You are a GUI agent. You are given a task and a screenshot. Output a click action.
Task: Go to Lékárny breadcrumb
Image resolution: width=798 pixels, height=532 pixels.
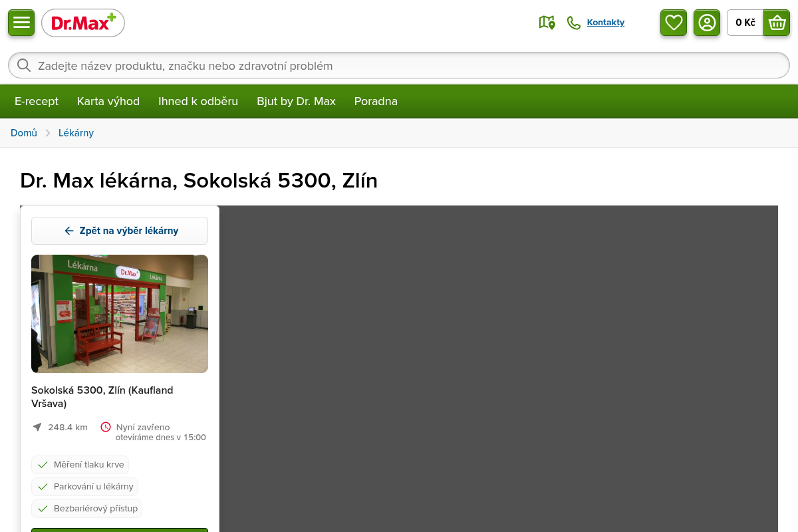[x=76, y=133]
